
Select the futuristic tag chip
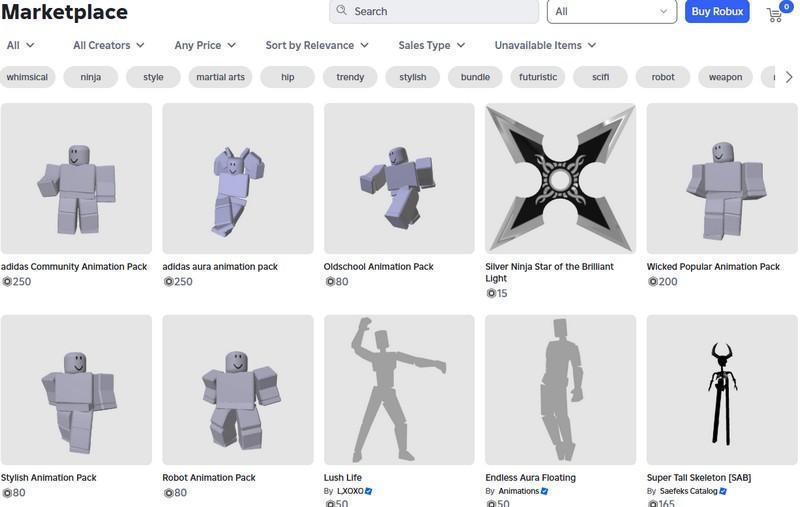(538, 77)
